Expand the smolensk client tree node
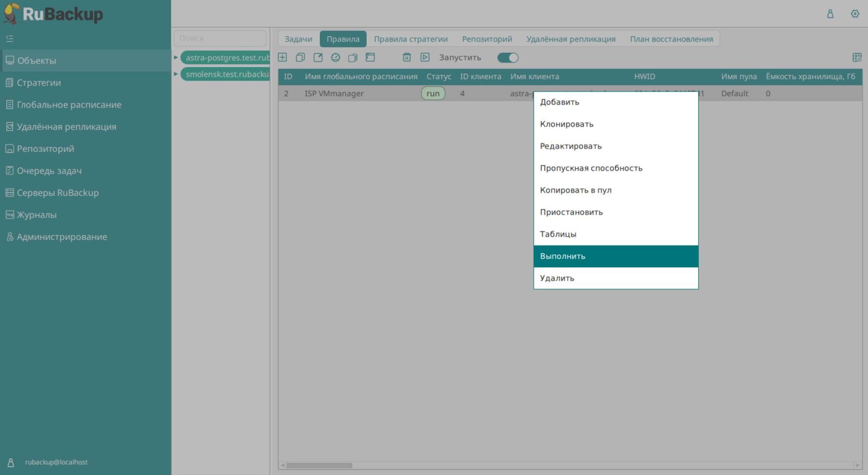 tap(176, 74)
